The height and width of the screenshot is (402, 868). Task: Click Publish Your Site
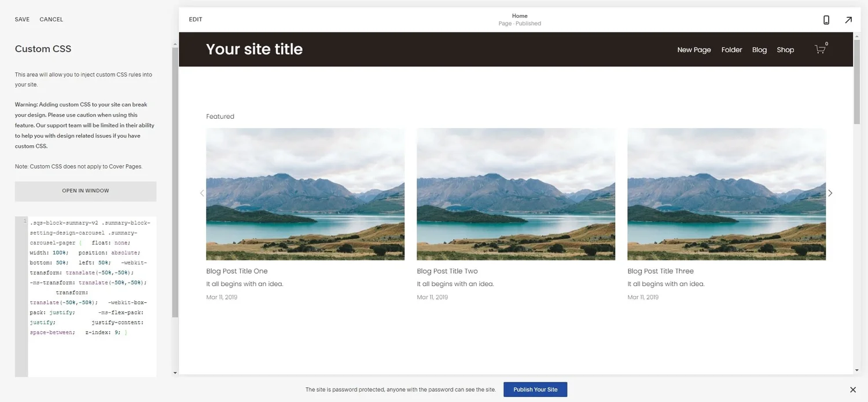tap(535, 389)
